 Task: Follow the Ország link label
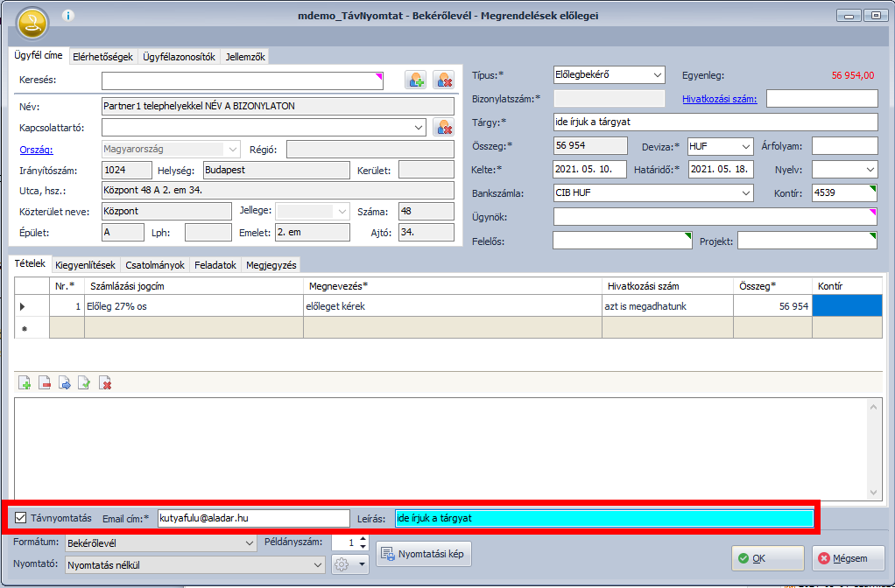click(36, 150)
